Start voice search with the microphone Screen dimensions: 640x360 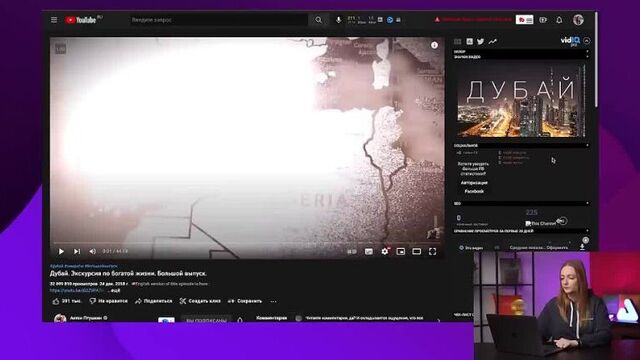(x=338, y=20)
